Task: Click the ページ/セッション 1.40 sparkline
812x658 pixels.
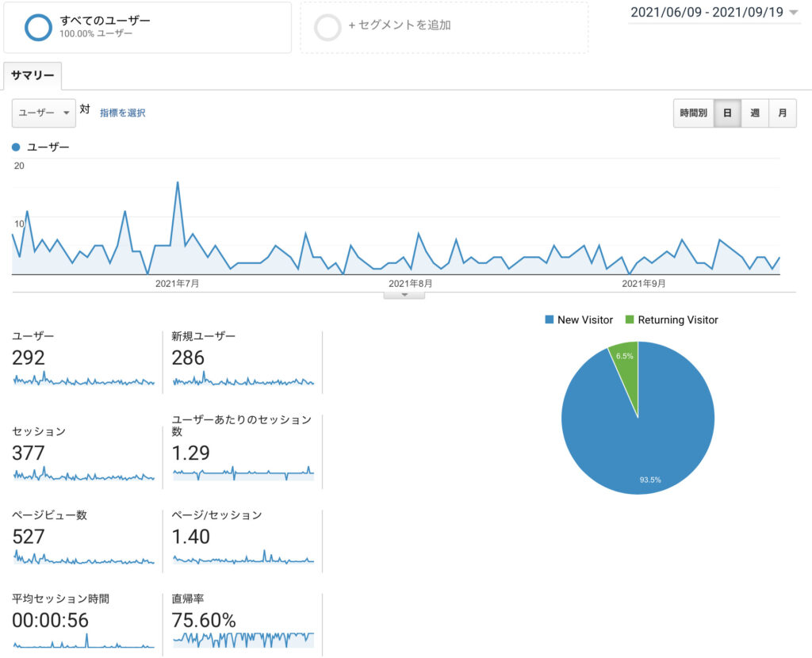Action: click(243, 557)
